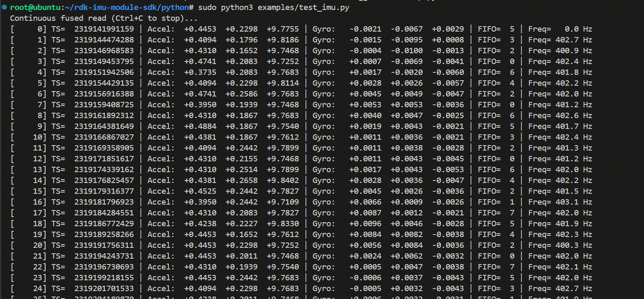Click Freq= 401.7 Hz in row 9
The image size is (644, 299).
560,126
